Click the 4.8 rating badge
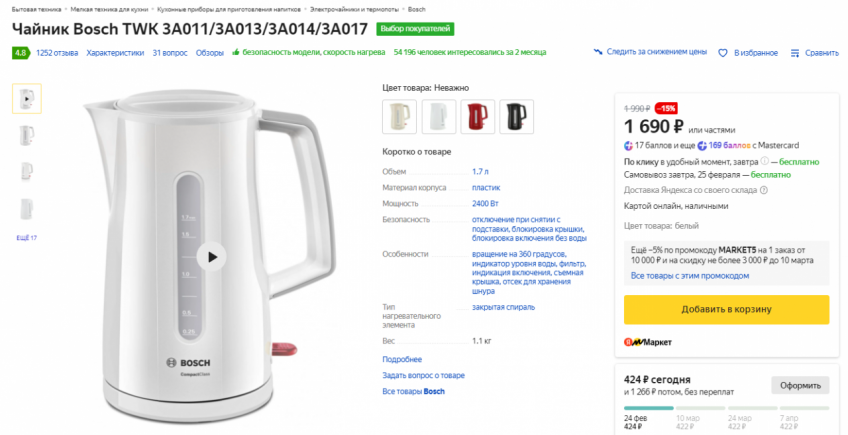The image size is (848, 435). click(x=20, y=52)
